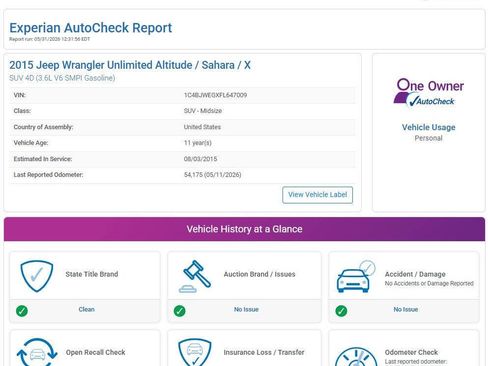Click the Personal usage text

tap(428, 138)
